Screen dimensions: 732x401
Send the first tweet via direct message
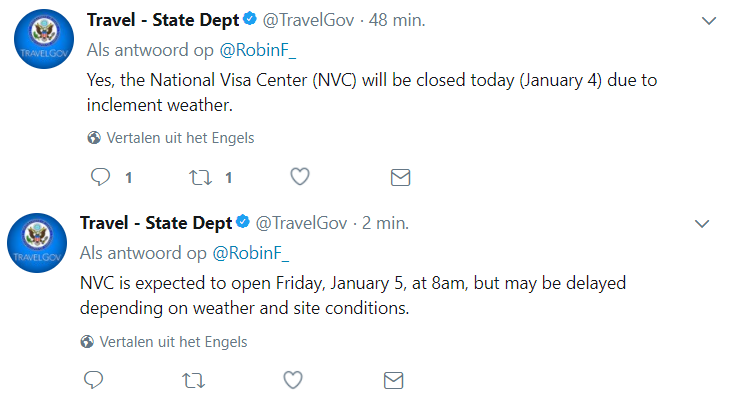[x=400, y=177]
